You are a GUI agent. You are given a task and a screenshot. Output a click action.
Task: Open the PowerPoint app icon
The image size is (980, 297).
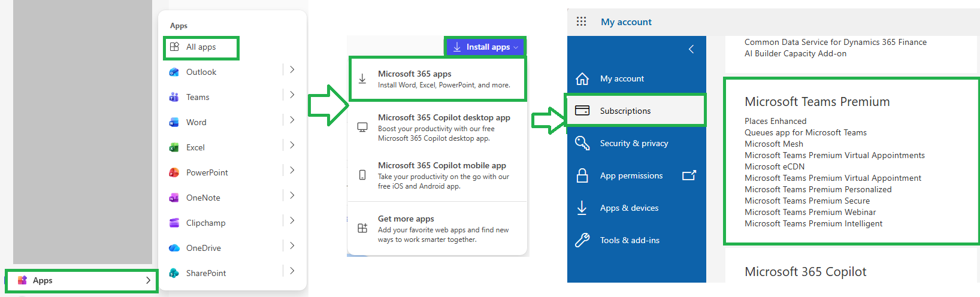174,172
